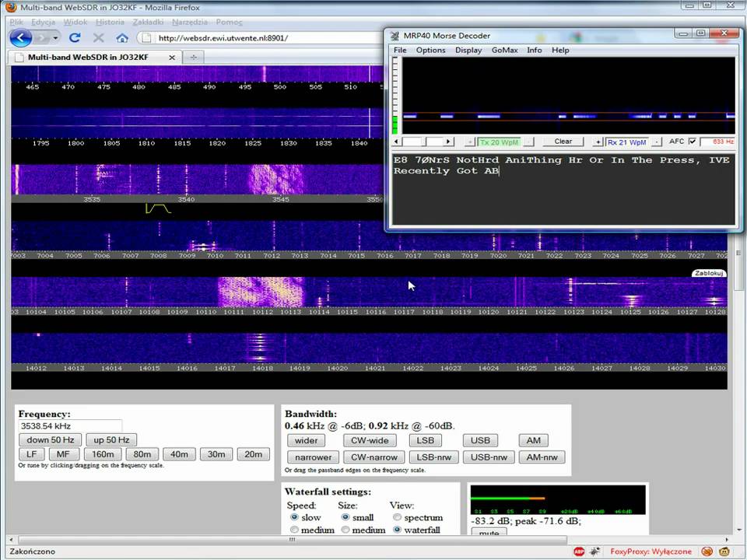Click the MRP40 Morse Decoder title icon
This screenshot has height=560, width=747.
point(395,36)
